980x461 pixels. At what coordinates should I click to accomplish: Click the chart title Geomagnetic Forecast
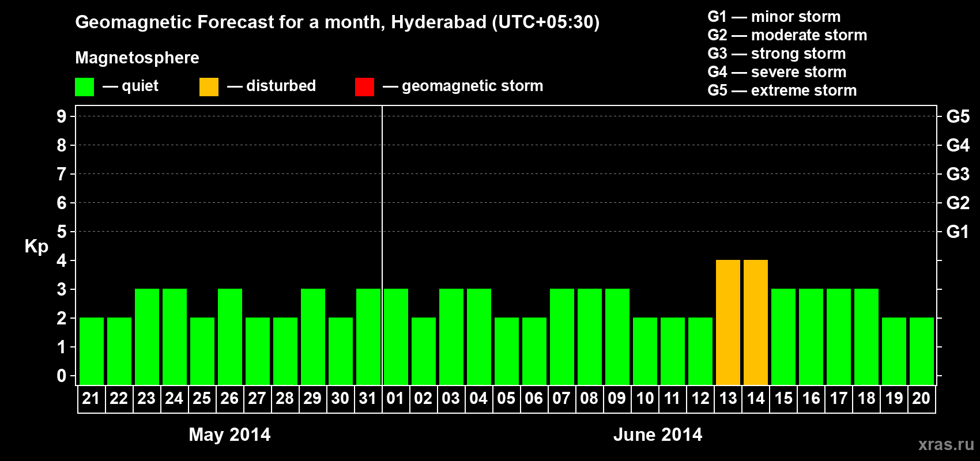tap(337, 22)
